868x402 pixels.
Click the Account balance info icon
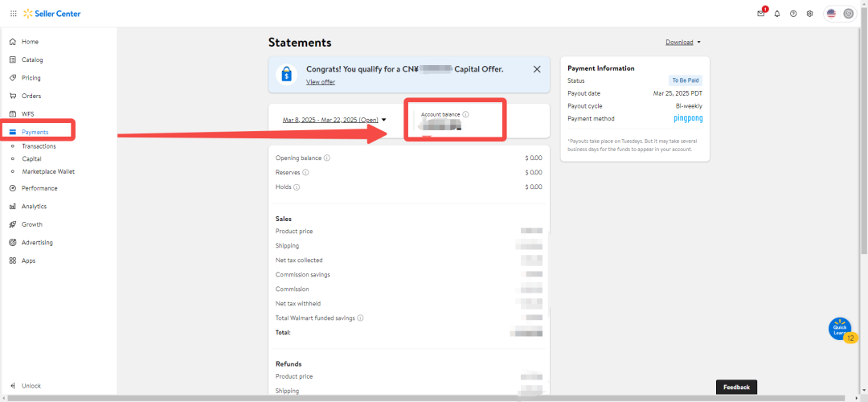point(466,114)
